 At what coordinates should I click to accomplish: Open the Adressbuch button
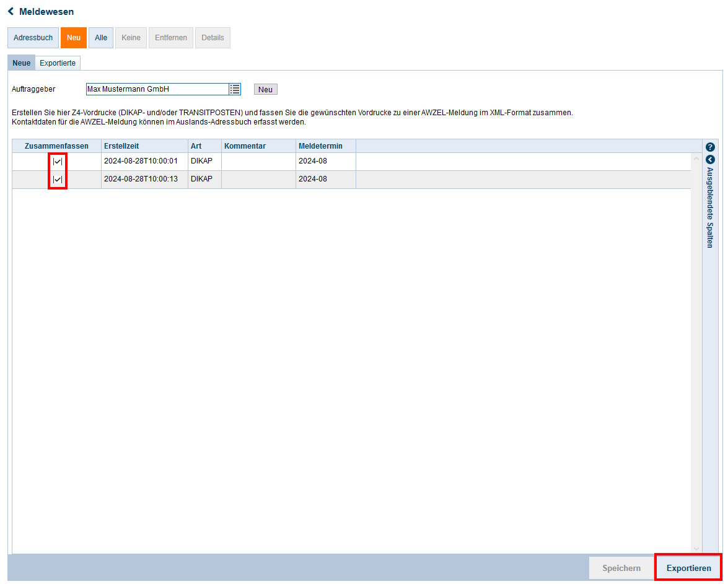[33, 38]
